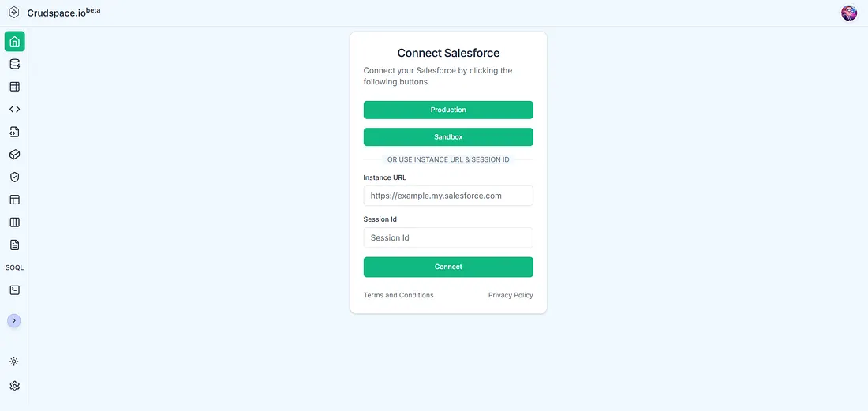This screenshot has width=868, height=411.
Task: Click the Home icon in sidebar
Action: pyautogui.click(x=14, y=42)
